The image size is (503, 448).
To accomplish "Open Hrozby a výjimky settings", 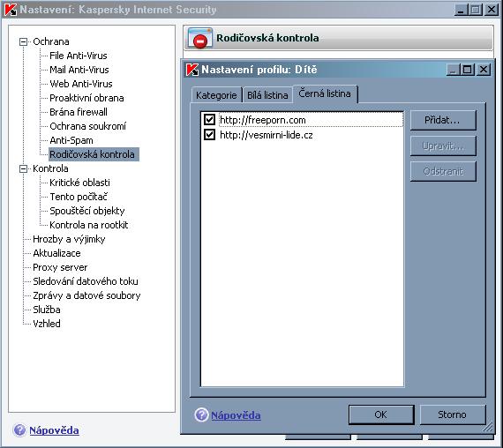I will 69,239.
